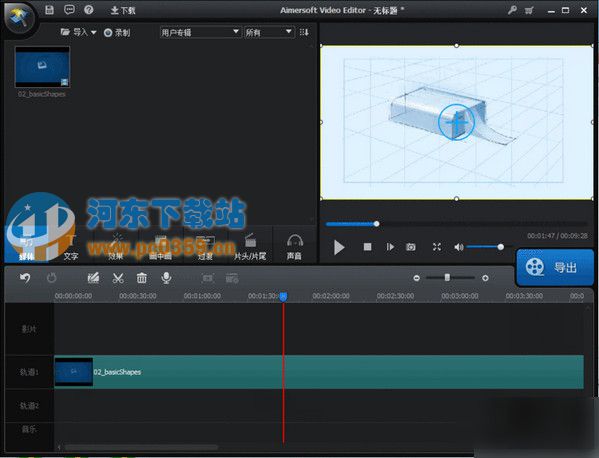Select the 02_basicShapes media thumbnail
The height and width of the screenshot is (458, 599).
tap(42, 67)
